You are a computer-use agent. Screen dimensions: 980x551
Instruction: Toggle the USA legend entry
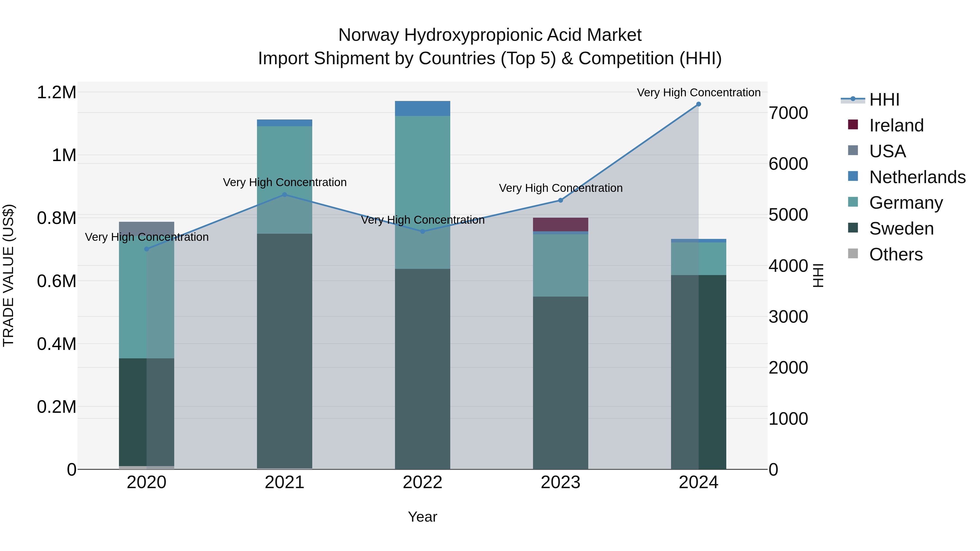[877, 151]
